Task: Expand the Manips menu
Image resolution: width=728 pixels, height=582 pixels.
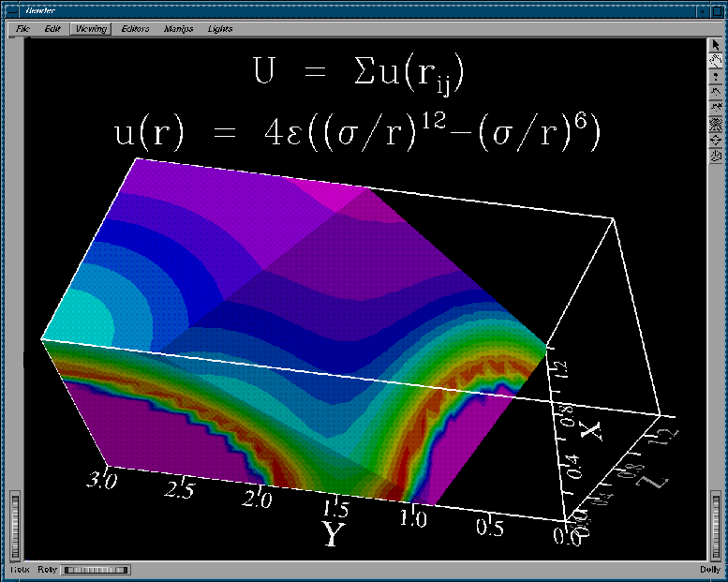Action: click(178, 29)
